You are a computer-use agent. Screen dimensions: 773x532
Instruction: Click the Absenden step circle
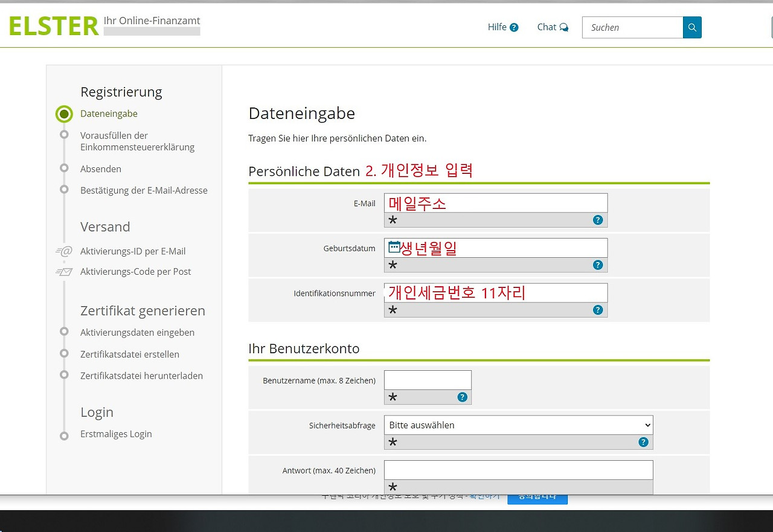coord(64,169)
